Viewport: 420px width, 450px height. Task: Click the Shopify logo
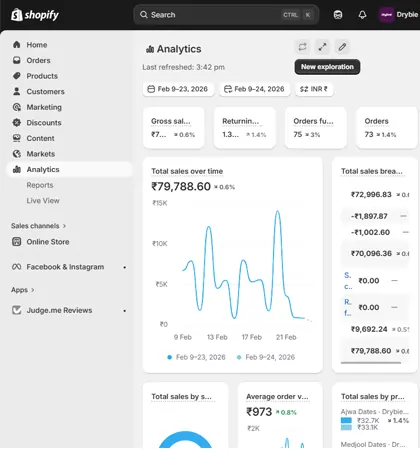pyautogui.click(x=35, y=15)
